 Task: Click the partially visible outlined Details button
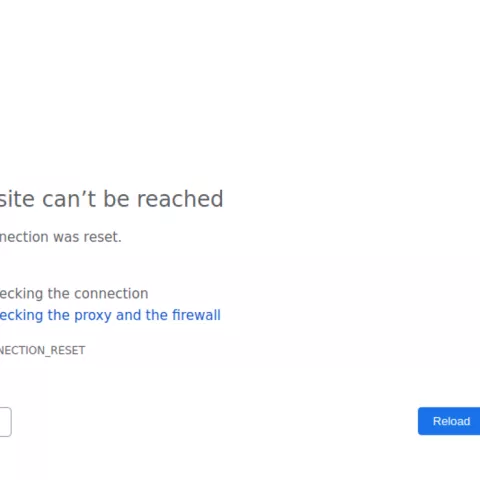pos(6,422)
